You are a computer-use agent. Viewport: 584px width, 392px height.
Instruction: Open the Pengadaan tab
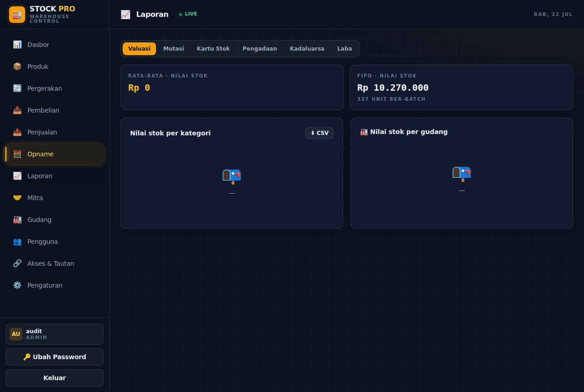tap(260, 49)
